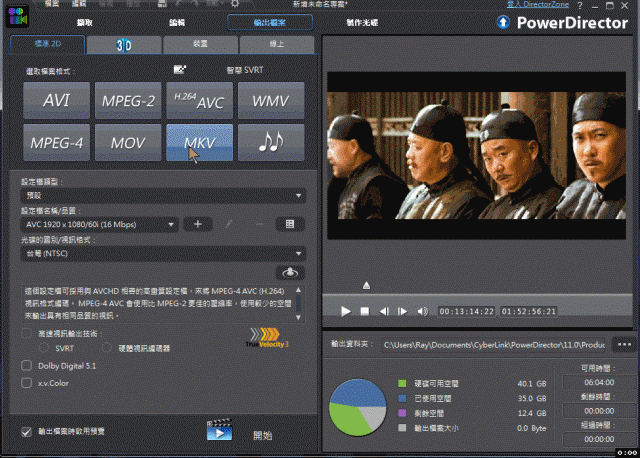The image size is (640, 458).
Task: Delete profile with the minus icon
Action: click(x=259, y=224)
